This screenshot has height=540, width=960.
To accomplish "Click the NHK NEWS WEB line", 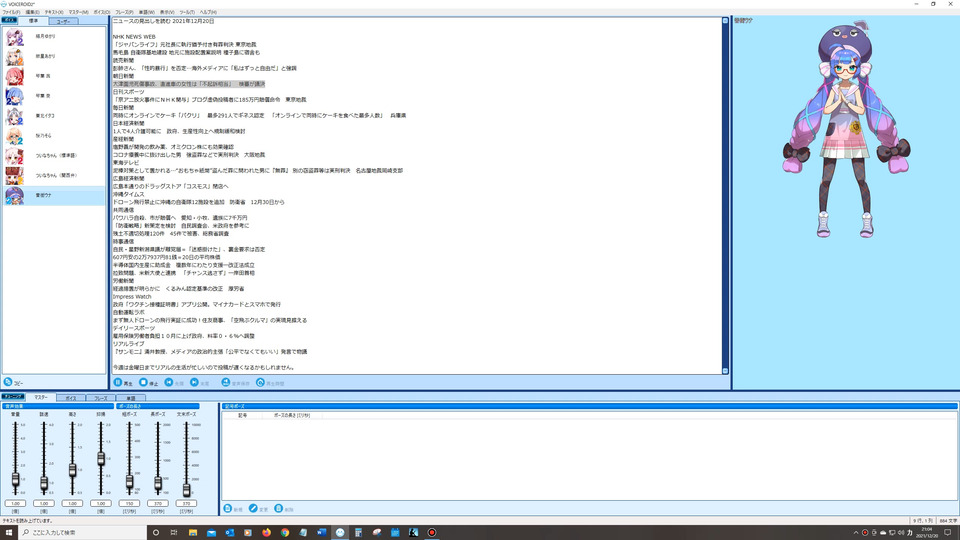I will coord(134,37).
